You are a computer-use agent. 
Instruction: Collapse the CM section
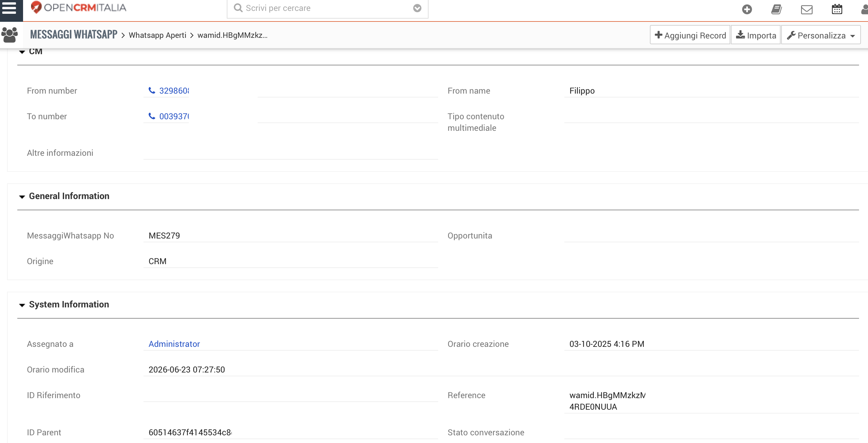tap(22, 52)
